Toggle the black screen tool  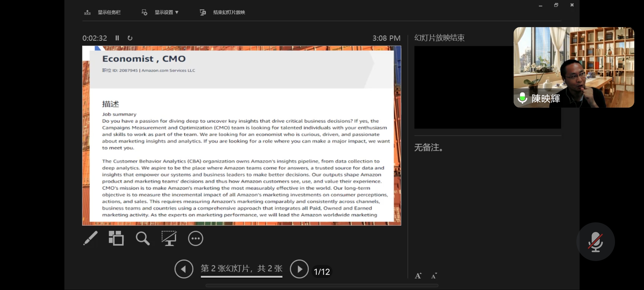[169, 238]
